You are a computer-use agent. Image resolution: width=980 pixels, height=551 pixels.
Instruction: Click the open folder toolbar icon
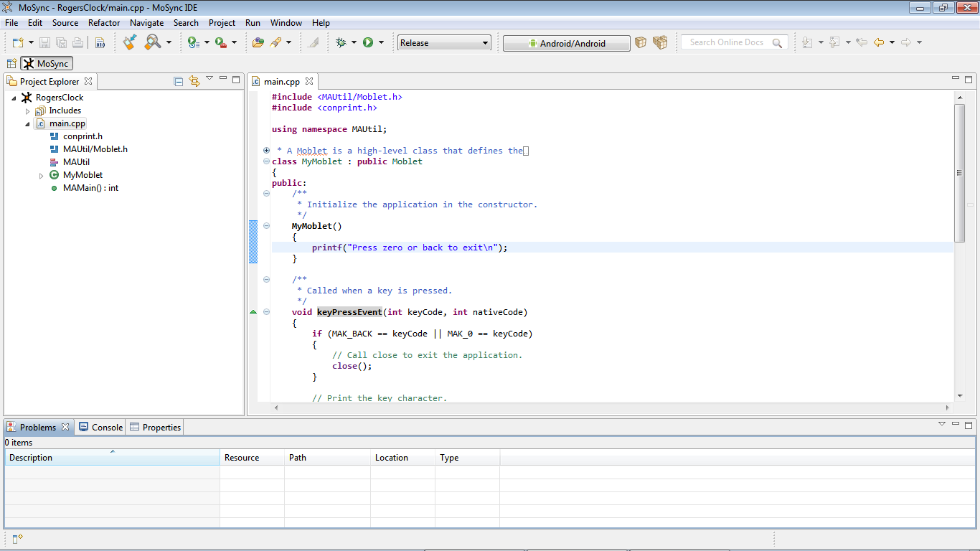(258, 43)
